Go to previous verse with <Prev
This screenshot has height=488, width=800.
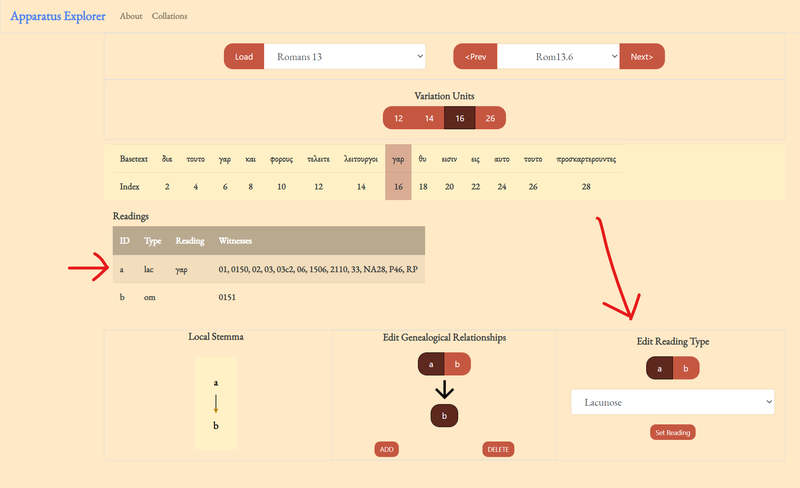[475, 57]
